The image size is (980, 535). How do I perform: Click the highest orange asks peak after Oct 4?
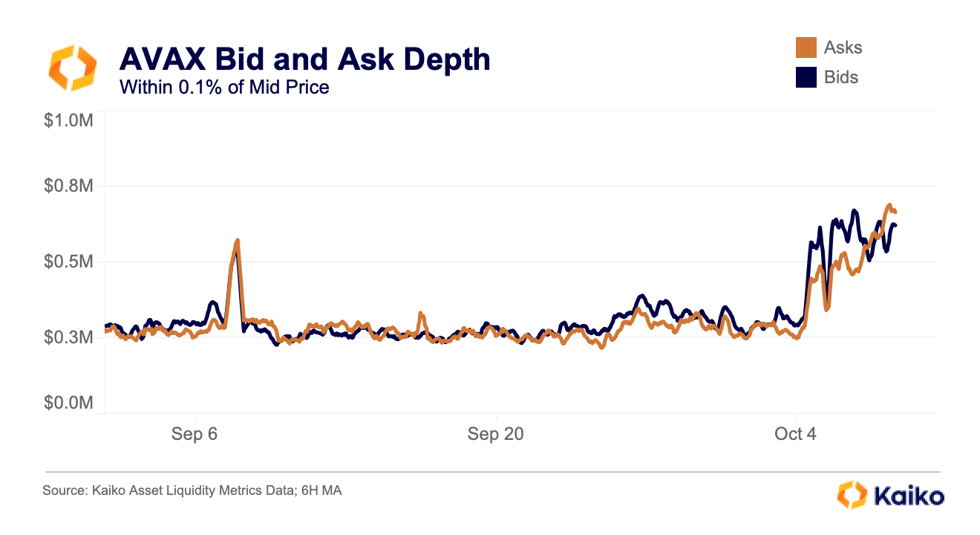(889, 206)
